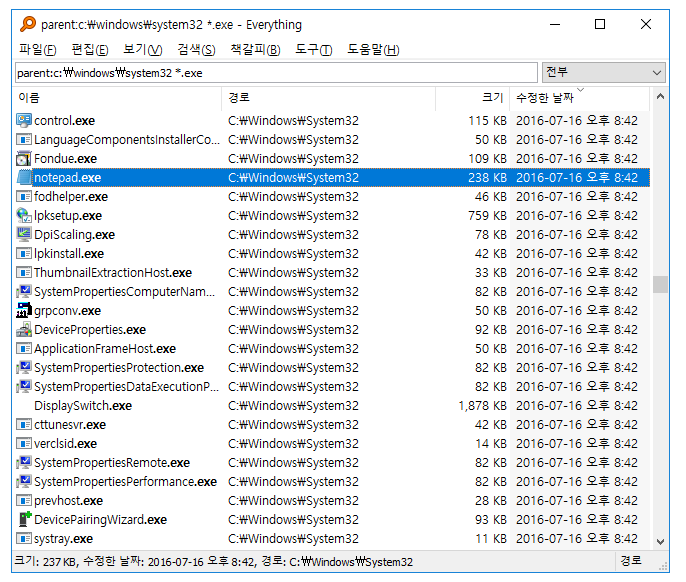Click the scrollbar up arrow

(660, 97)
